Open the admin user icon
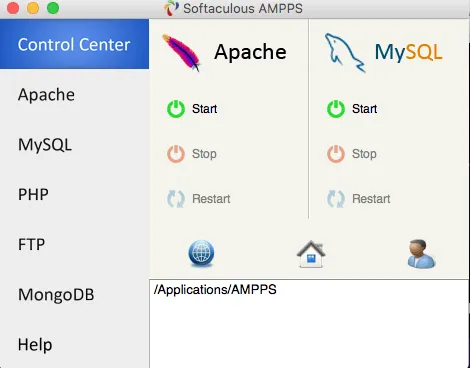The height and width of the screenshot is (368, 470). click(421, 254)
